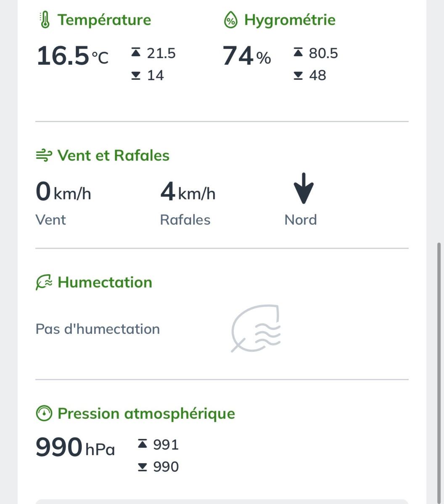Tap the gauge icon beside Pression atmosphérique

click(44, 414)
